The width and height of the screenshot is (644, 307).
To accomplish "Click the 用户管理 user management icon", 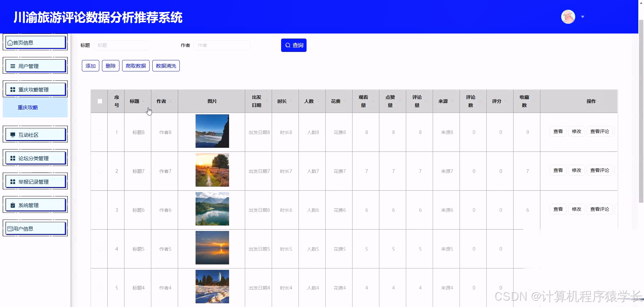I will (x=12, y=66).
